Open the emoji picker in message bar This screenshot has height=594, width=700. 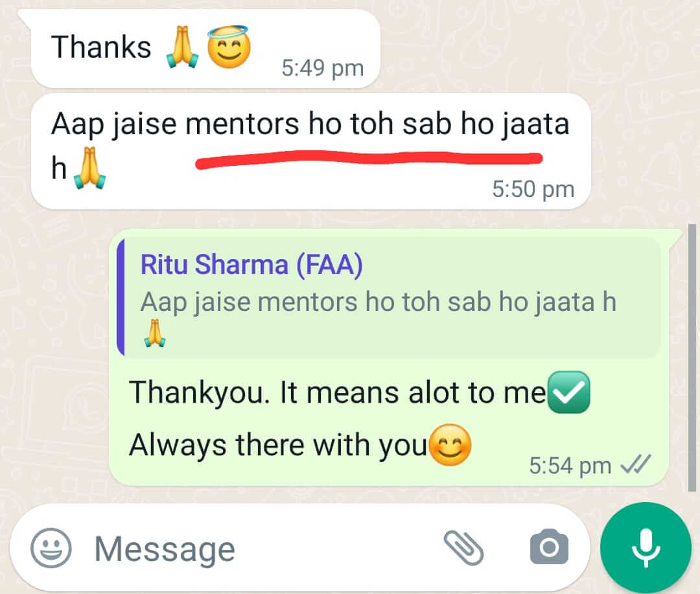(51, 548)
